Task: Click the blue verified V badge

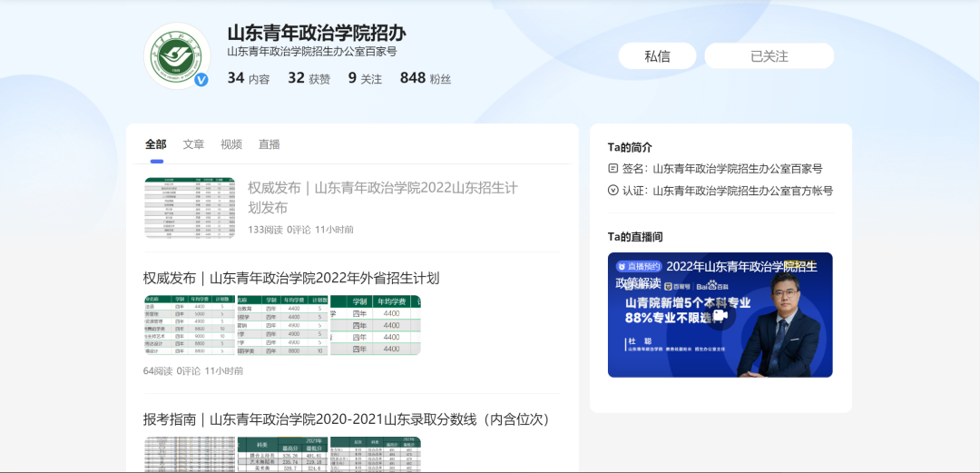Action: [201, 80]
